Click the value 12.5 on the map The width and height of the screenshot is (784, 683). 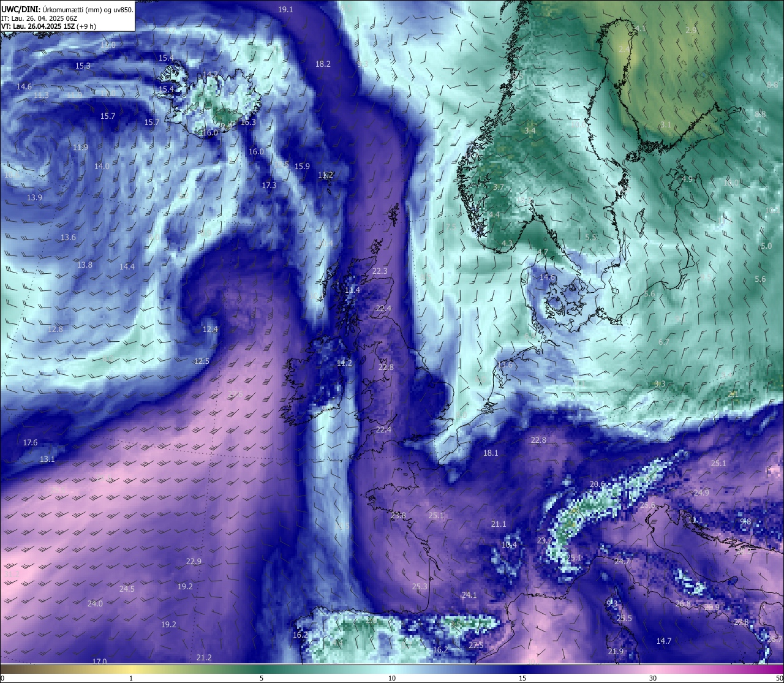pos(202,361)
